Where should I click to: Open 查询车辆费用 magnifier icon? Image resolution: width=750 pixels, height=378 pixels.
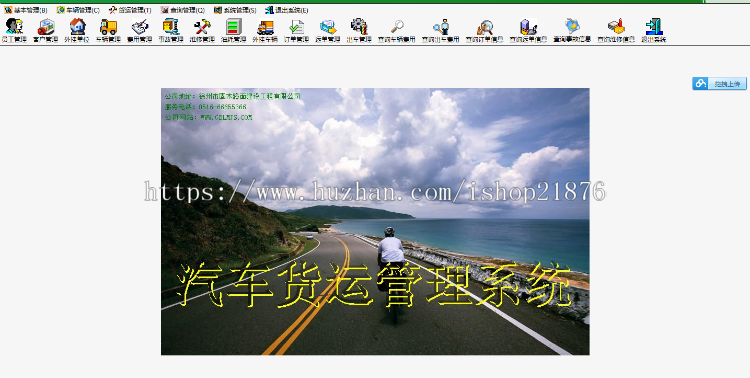[x=397, y=31]
